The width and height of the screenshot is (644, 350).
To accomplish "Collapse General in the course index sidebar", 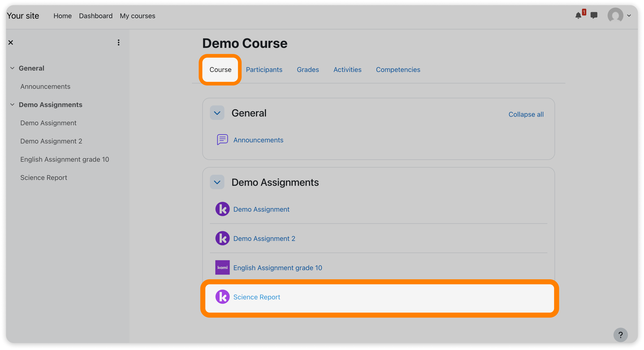I will pos(12,68).
